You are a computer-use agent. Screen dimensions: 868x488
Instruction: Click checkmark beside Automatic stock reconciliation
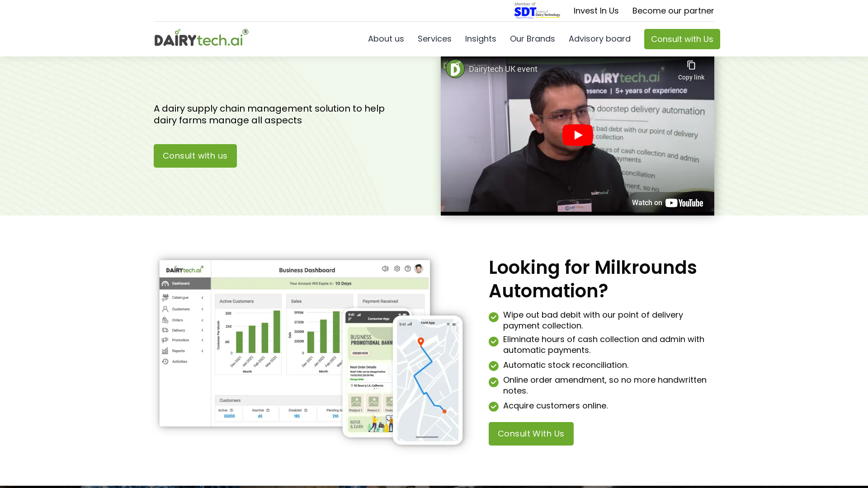tap(494, 366)
